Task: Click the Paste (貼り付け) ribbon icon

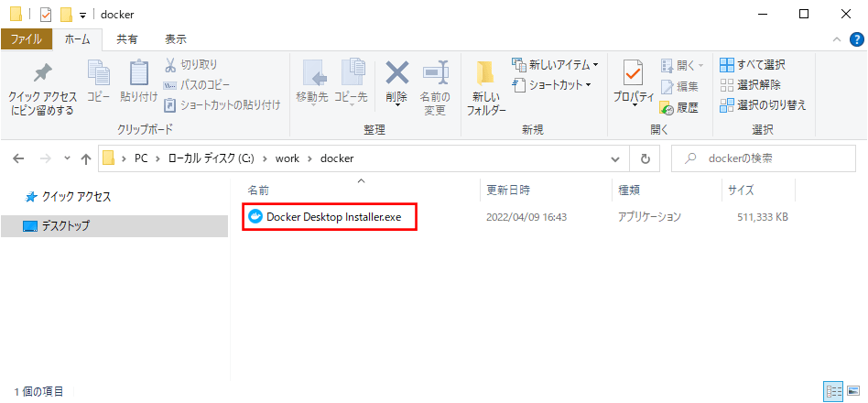Action: (139, 82)
